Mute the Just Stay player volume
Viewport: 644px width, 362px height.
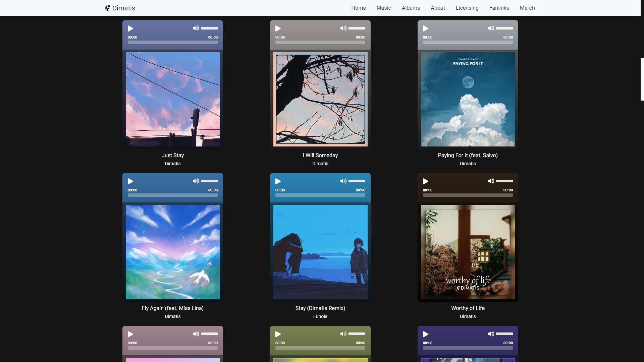[x=196, y=28]
